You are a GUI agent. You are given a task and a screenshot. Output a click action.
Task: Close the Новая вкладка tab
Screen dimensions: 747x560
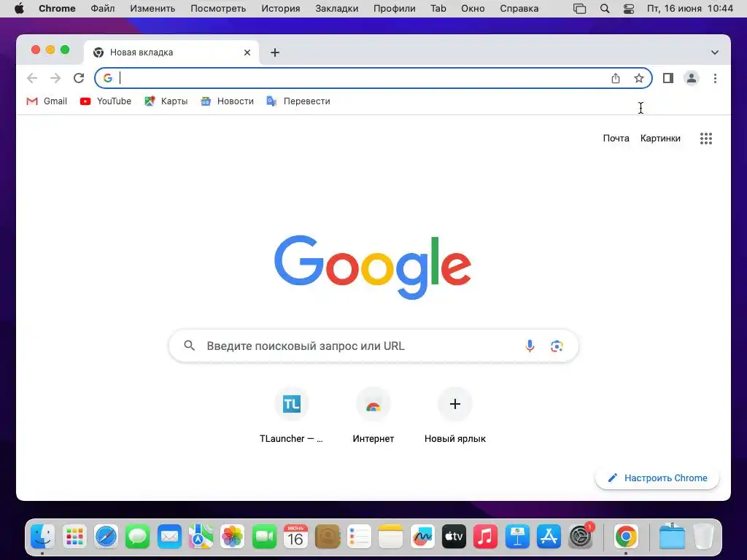[x=247, y=52]
